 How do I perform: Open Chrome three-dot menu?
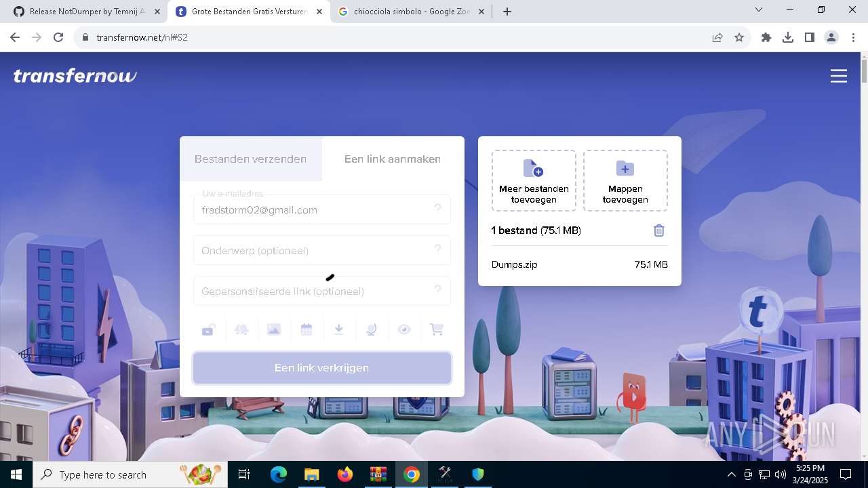[854, 37]
